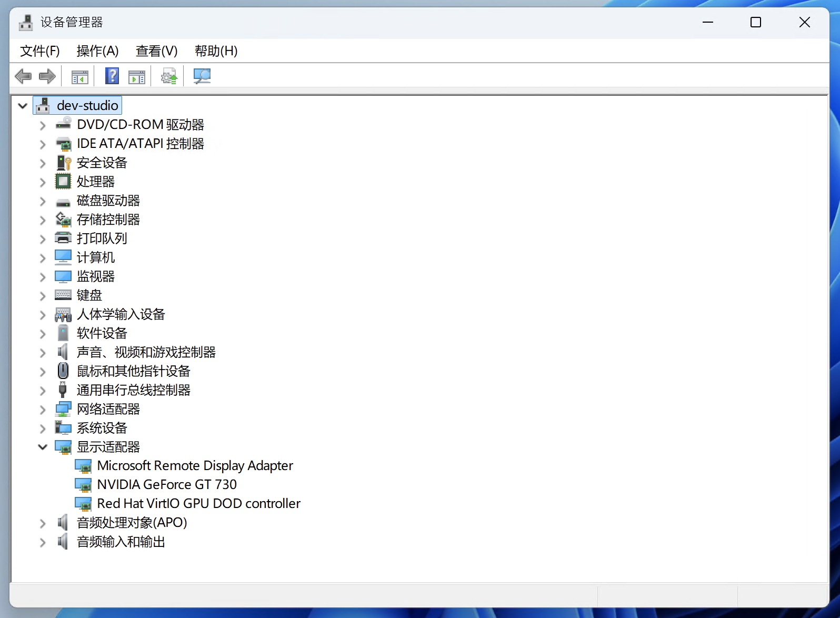Click the DVD/CD-ROM drive icon
840x618 pixels.
[63, 124]
